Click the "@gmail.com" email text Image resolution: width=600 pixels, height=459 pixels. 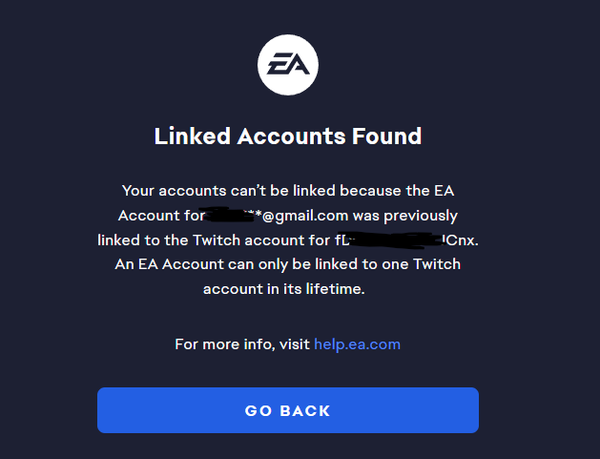(305, 216)
